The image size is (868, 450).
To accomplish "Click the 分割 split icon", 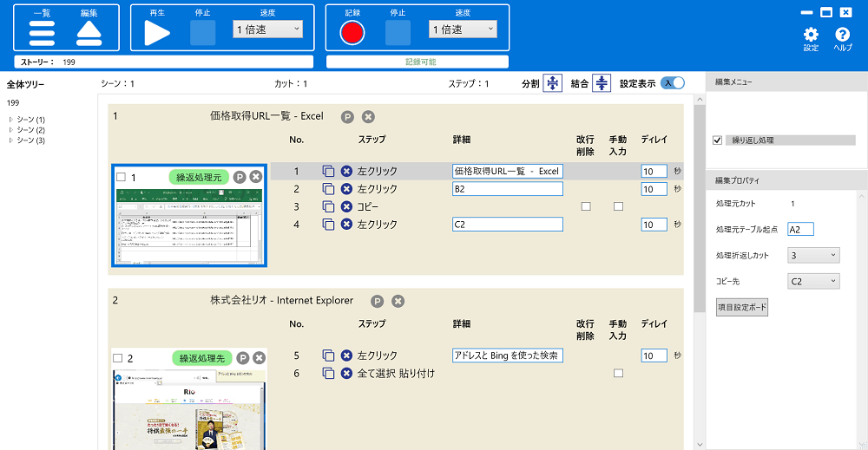I will click(x=553, y=83).
